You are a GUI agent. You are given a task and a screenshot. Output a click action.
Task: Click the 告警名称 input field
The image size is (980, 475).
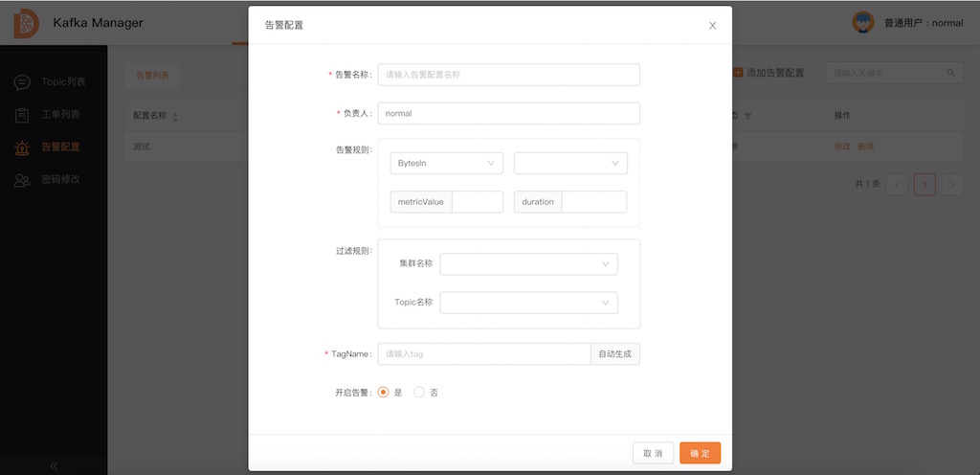click(x=508, y=75)
